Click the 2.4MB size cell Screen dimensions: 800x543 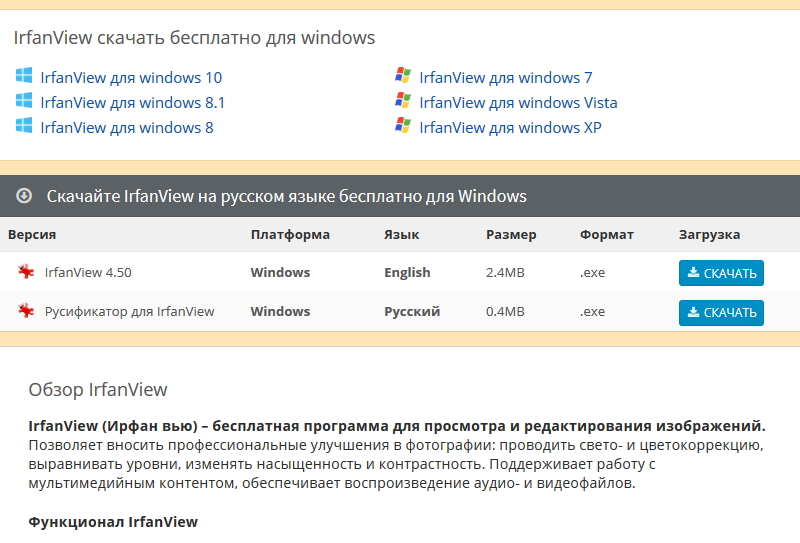(505, 273)
